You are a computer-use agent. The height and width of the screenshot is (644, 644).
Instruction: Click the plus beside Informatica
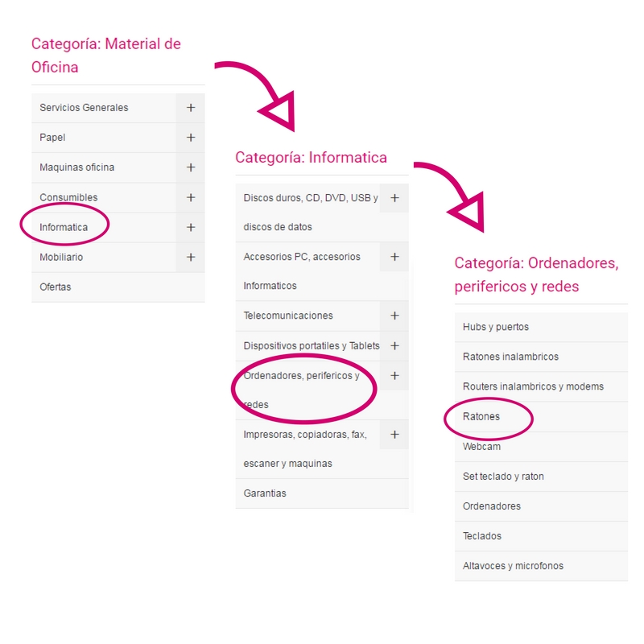(x=191, y=227)
